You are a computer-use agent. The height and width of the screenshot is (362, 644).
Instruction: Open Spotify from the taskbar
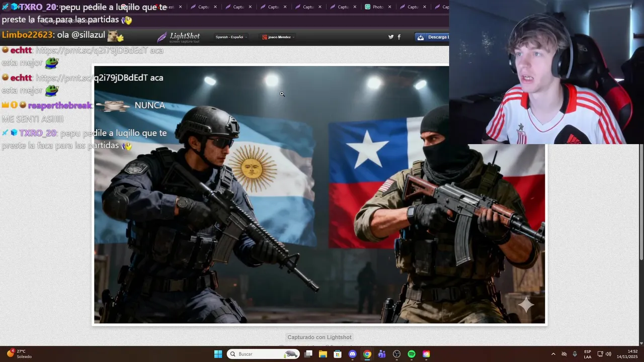412,354
